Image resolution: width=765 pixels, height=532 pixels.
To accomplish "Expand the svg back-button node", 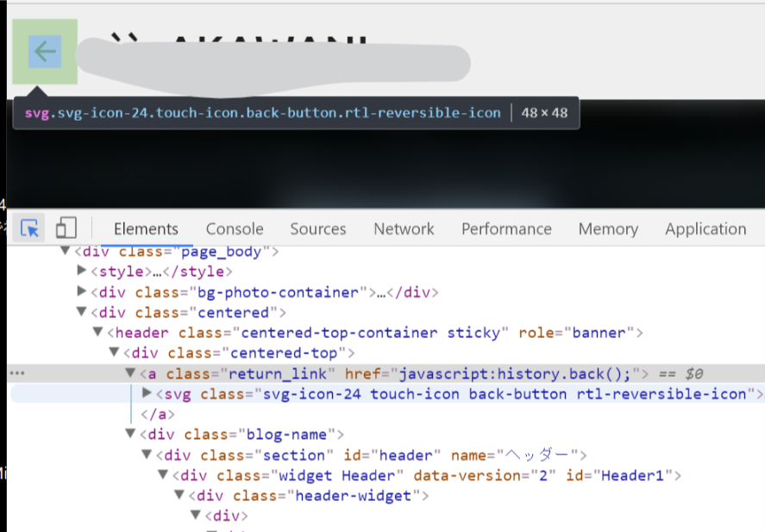I will (x=147, y=393).
